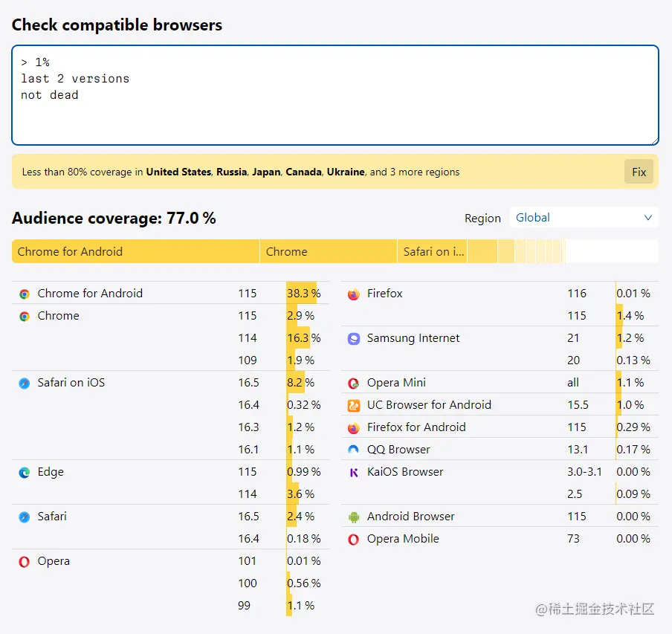Click the 'Safari on iOS' name in the list
672x634 pixels.
(71, 383)
